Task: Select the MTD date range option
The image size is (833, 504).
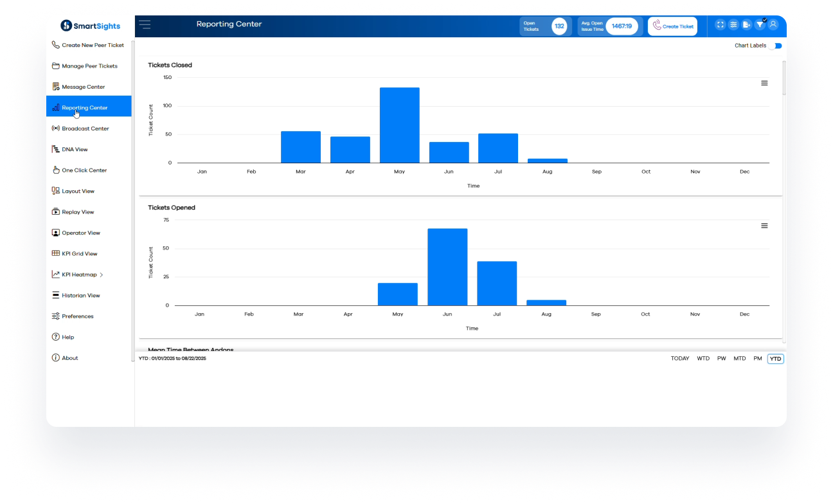Action: coord(740,359)
